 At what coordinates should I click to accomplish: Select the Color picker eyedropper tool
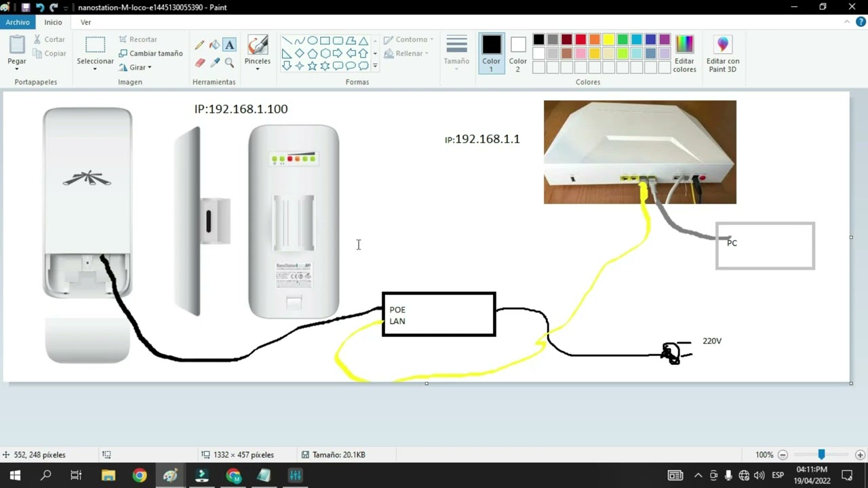pos(214,62)
